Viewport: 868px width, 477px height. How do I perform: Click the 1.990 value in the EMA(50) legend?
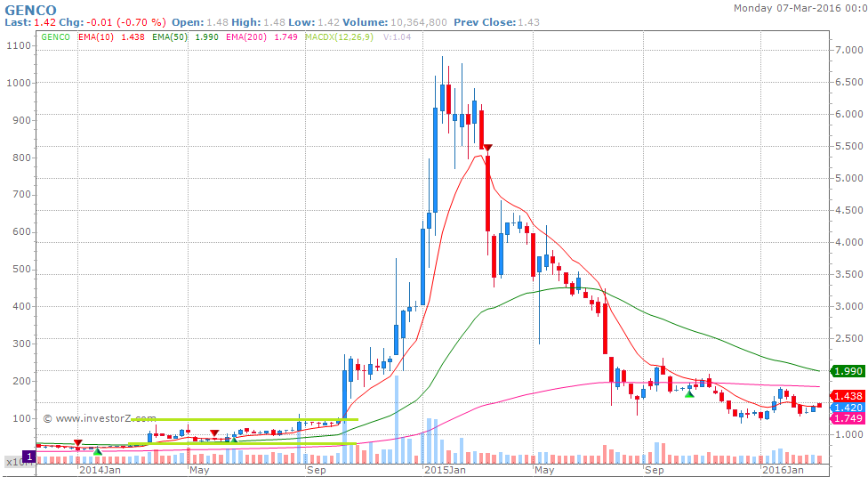(x=207, y=37)
